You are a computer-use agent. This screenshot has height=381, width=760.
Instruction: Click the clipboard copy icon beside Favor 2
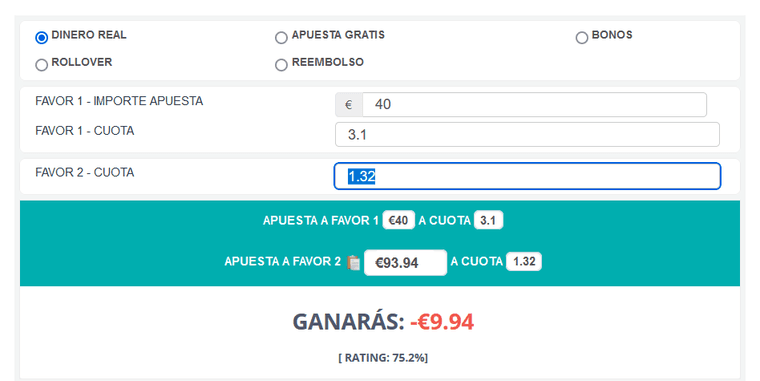pyautogui.click(x=353, y=262)
